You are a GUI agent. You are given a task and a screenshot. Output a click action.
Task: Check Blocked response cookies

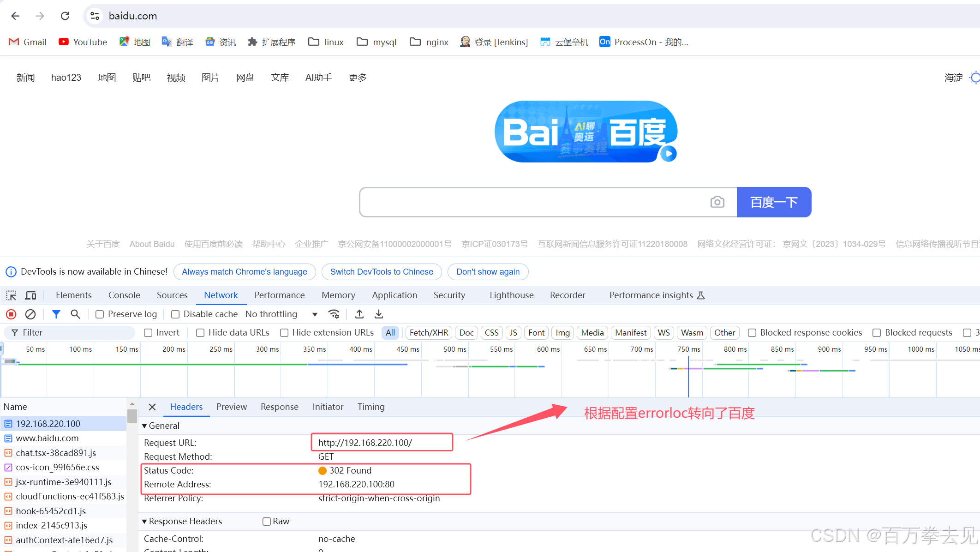(x=752, y=333)
